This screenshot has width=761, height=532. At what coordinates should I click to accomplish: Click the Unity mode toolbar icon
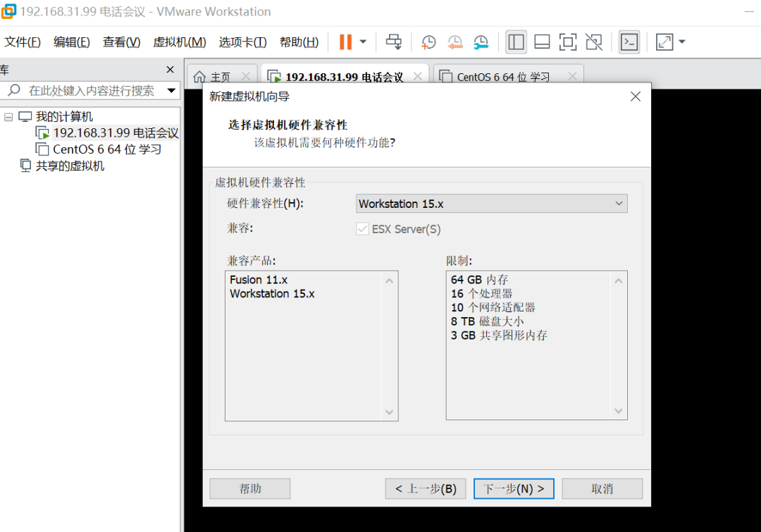[x=594, y=42]
